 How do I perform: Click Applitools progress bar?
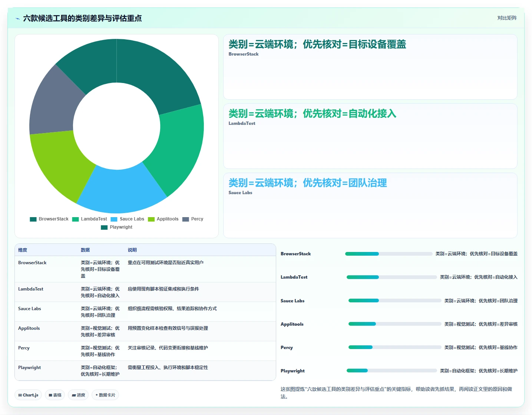point(395,324)
